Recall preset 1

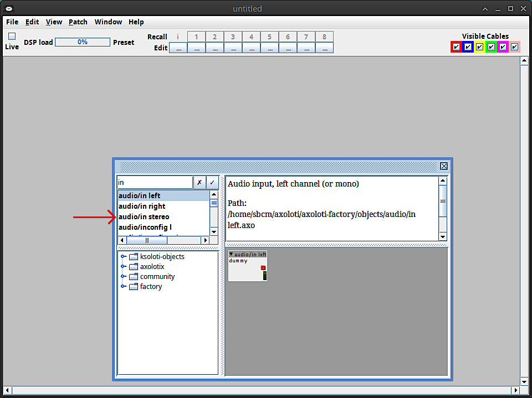click(196, 37)
